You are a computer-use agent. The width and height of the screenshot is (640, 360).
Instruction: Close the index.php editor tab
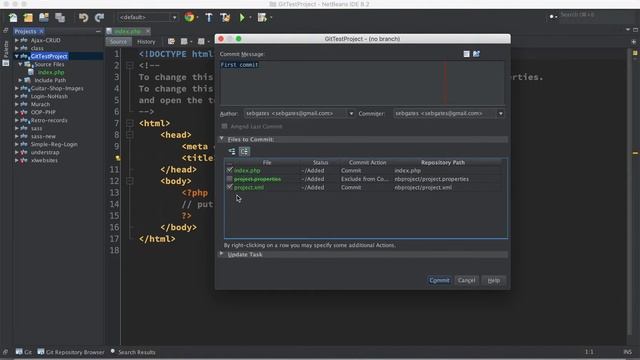(147, 31)
